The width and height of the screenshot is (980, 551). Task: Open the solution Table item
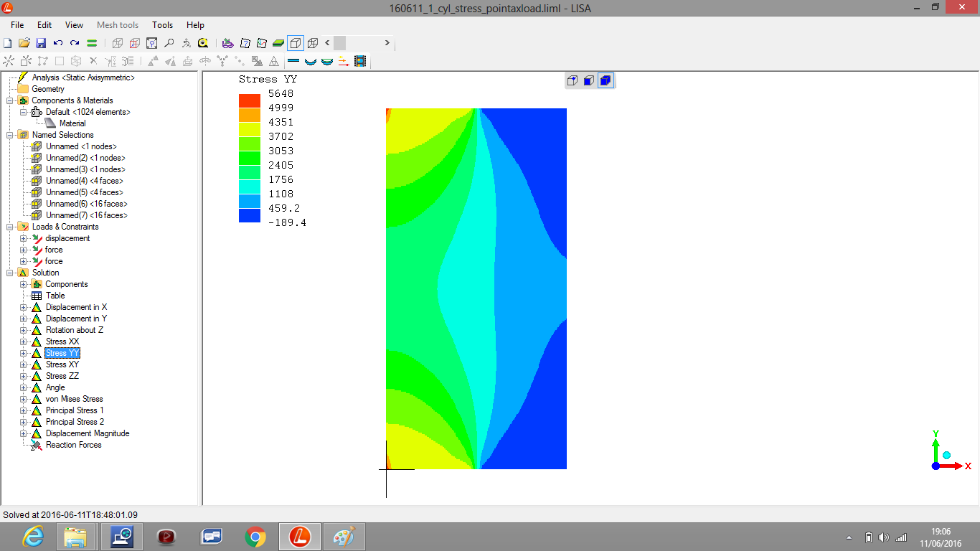coord(55,296)
